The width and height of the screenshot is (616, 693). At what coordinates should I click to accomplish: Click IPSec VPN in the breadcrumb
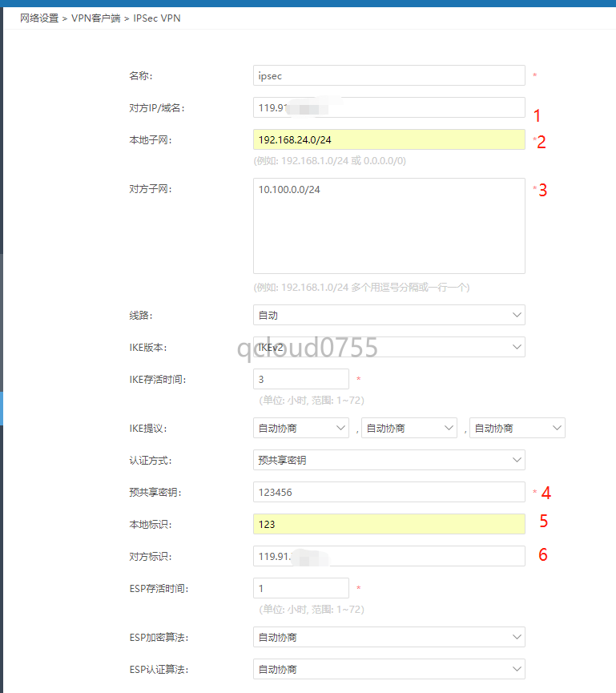pos(157,18)
